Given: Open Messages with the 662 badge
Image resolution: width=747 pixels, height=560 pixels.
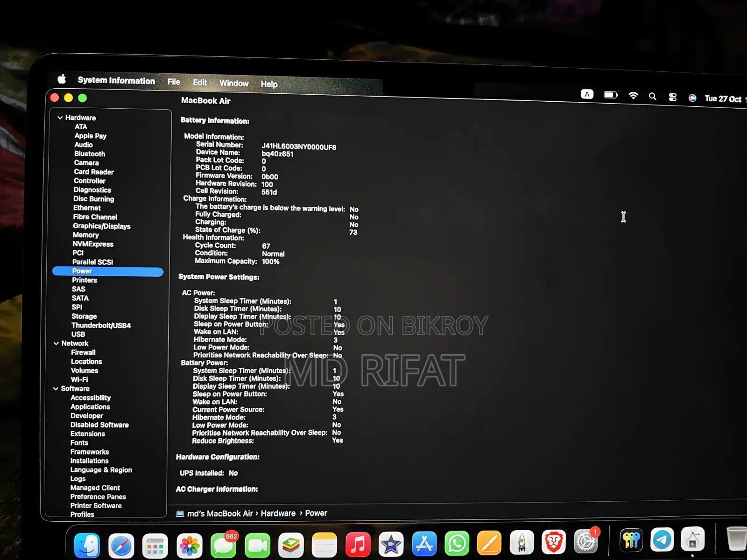Looking at the screenshot, I should 224,545.
